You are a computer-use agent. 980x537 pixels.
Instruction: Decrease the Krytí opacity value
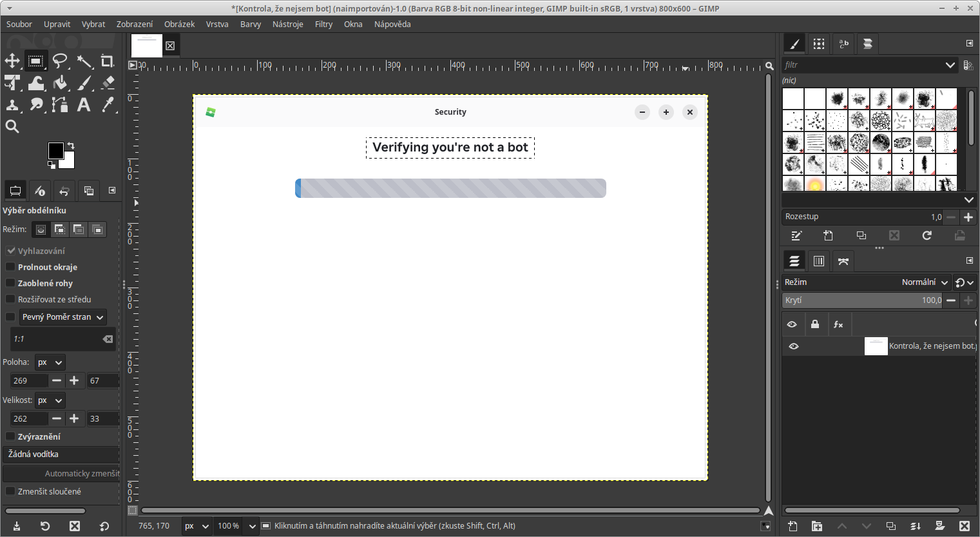950,300
